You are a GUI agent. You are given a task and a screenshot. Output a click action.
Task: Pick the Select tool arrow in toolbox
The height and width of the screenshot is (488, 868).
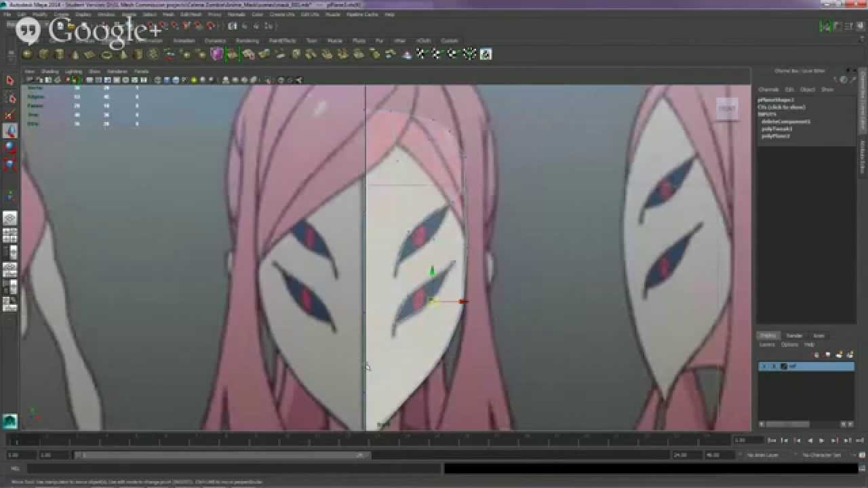(x=9, y=81)
